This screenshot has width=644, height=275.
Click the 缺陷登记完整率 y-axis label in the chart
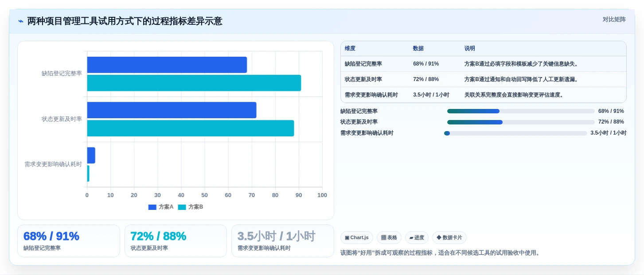[x=62, y=74]
